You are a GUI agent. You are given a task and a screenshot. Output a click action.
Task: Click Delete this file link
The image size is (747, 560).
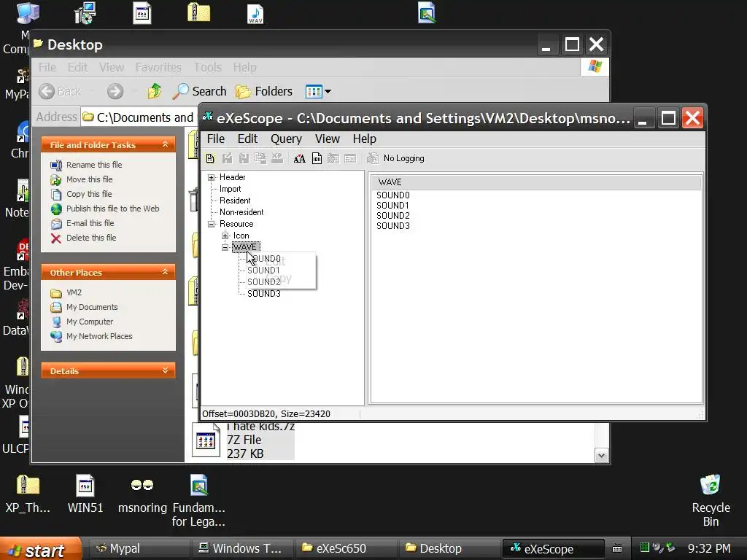[91, 238]
